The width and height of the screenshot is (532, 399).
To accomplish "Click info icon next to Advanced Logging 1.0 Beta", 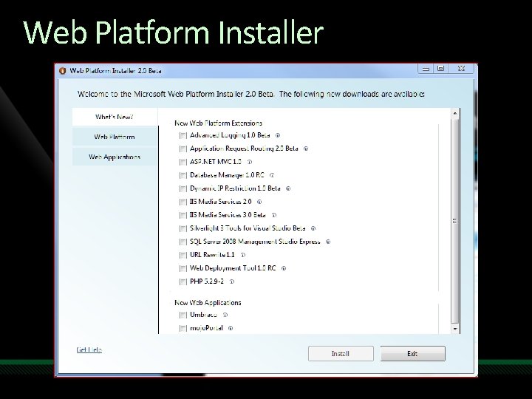I will coord(278,135).
